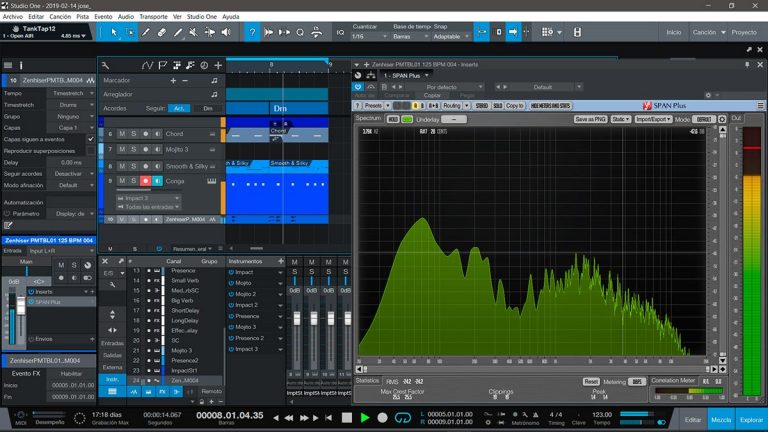Click Save as PNG in SPAN
The width and height of the screenshot is (768, 432).
click(x=591, y=119)
